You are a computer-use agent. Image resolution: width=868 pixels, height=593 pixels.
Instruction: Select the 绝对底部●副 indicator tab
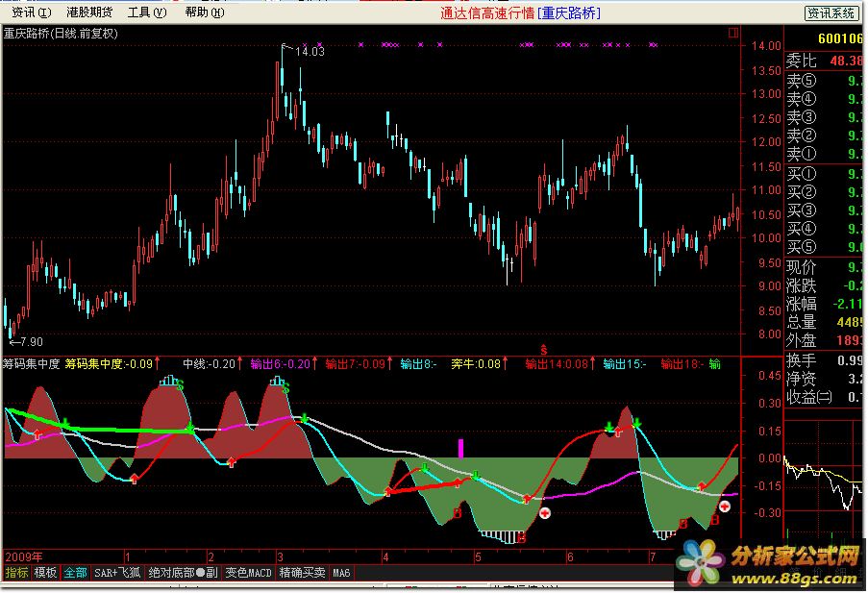[x=183, y=573]
